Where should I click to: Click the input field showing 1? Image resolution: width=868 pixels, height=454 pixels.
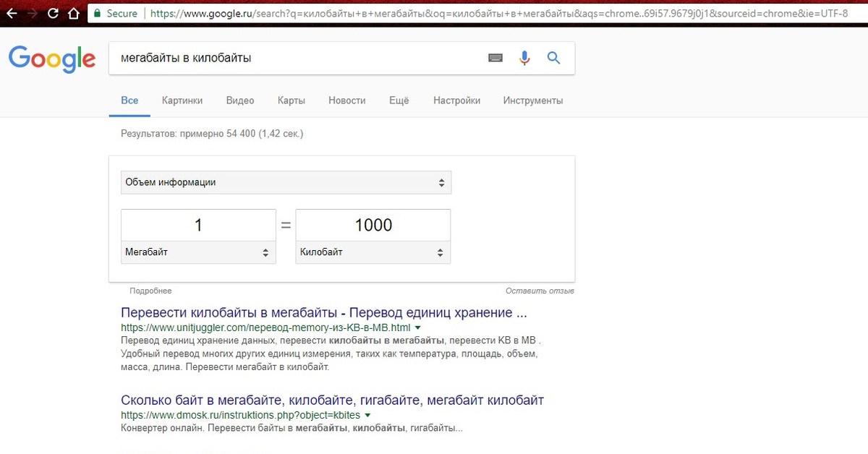coord(198,225)
